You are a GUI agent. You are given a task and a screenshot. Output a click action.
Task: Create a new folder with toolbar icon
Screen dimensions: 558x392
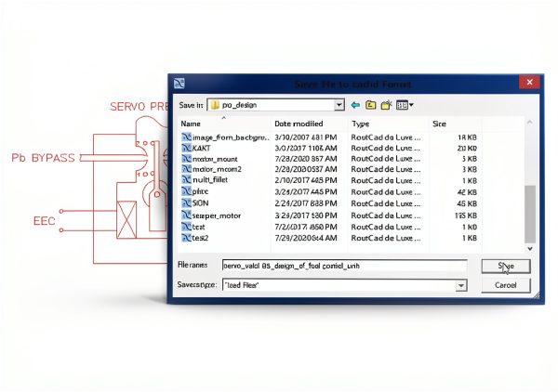point(386,105)
